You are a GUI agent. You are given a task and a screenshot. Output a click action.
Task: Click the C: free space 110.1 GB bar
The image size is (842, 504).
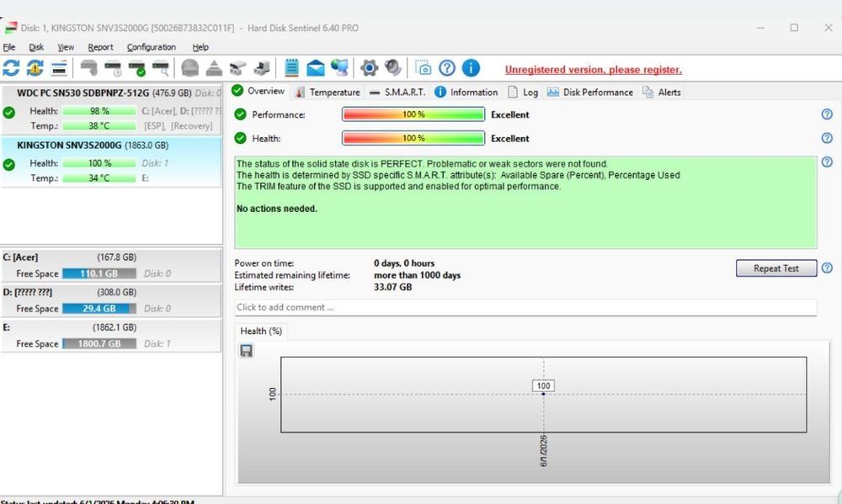(99, 273)
